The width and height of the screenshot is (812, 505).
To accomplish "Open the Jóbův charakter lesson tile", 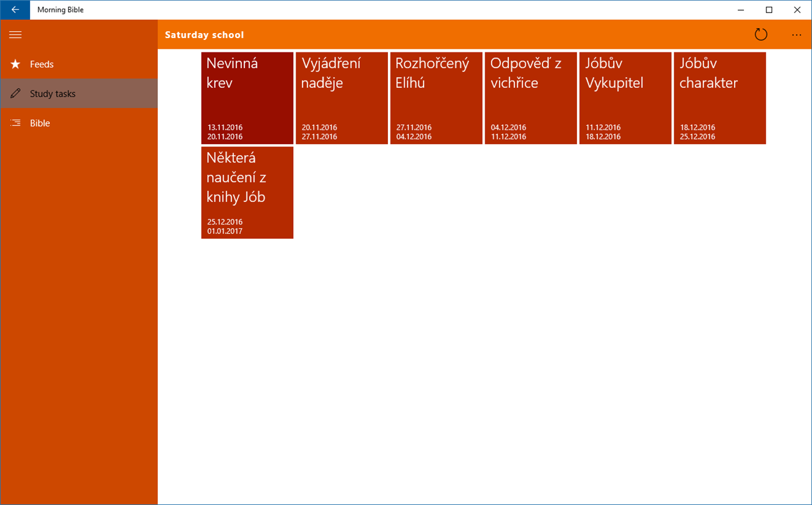I will pyautogui.click(x=720, y=98).
